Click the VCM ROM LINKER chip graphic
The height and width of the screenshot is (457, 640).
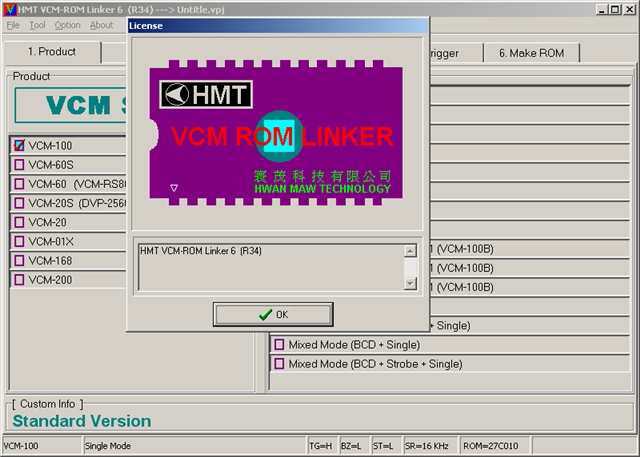[276, 133]
